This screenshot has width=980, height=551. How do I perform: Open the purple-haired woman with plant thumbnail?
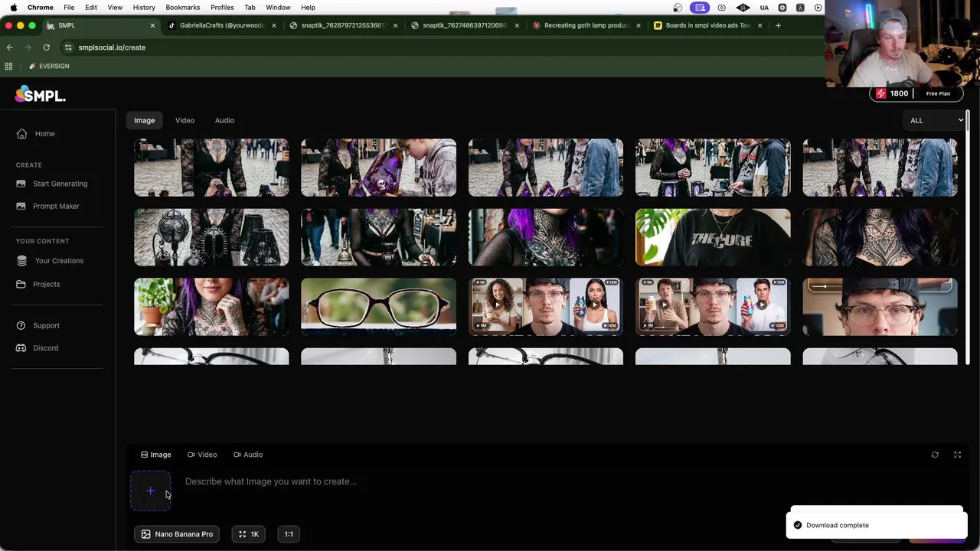click(x=211, y=307)
